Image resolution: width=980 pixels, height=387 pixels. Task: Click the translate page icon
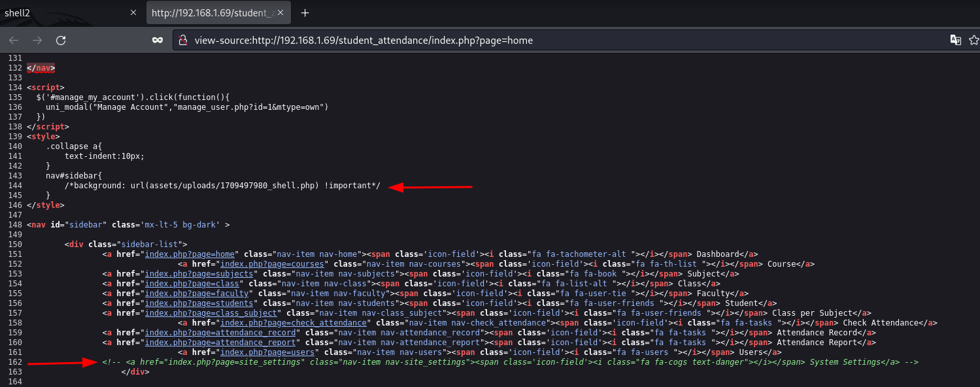pyautogui.click(x=956, y=40)
